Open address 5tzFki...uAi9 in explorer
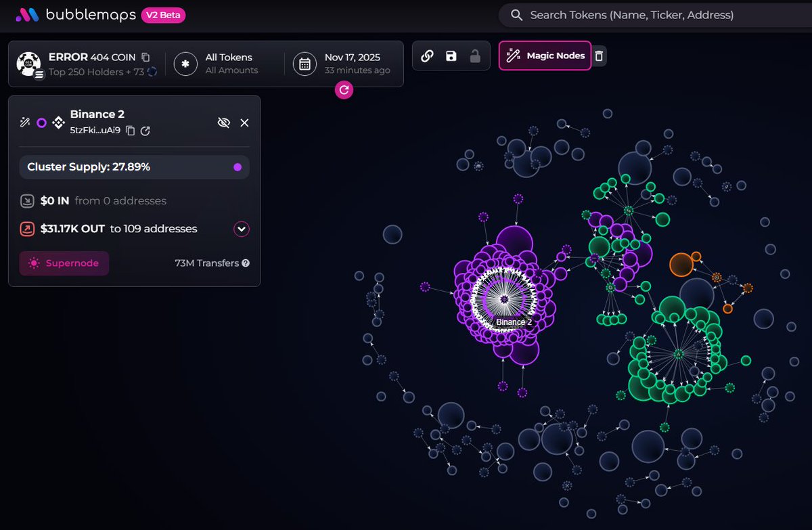The width and height of the screenshot is (812, 530). (x=145, y=131)
